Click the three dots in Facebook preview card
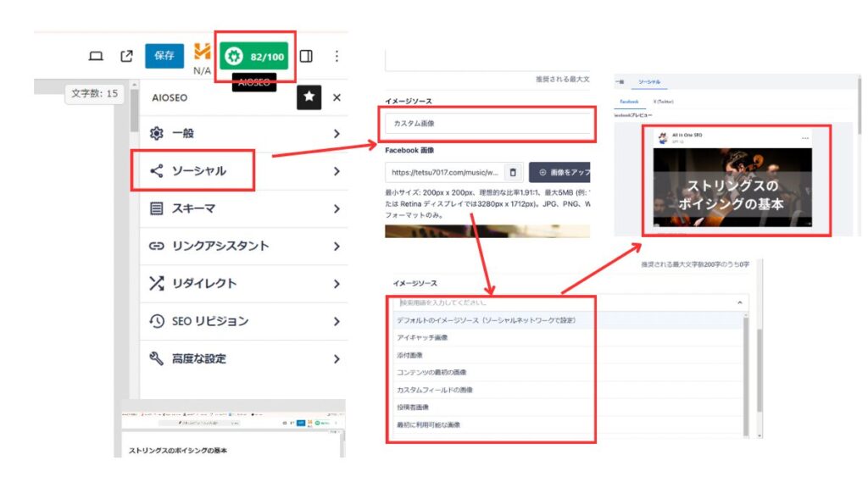The height and width of the screenshot is (488, 868). tap(805, 138)
